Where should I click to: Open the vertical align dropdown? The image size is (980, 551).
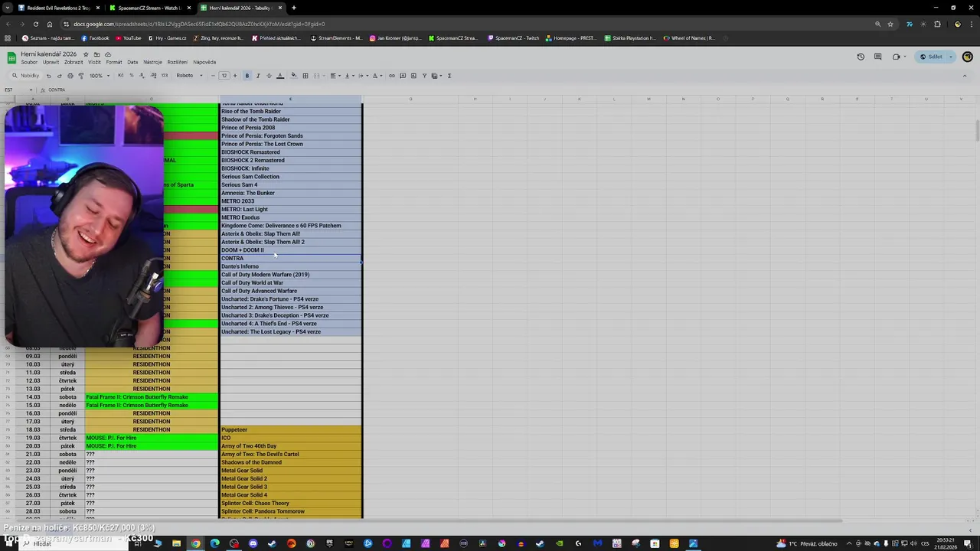point(348,76)
